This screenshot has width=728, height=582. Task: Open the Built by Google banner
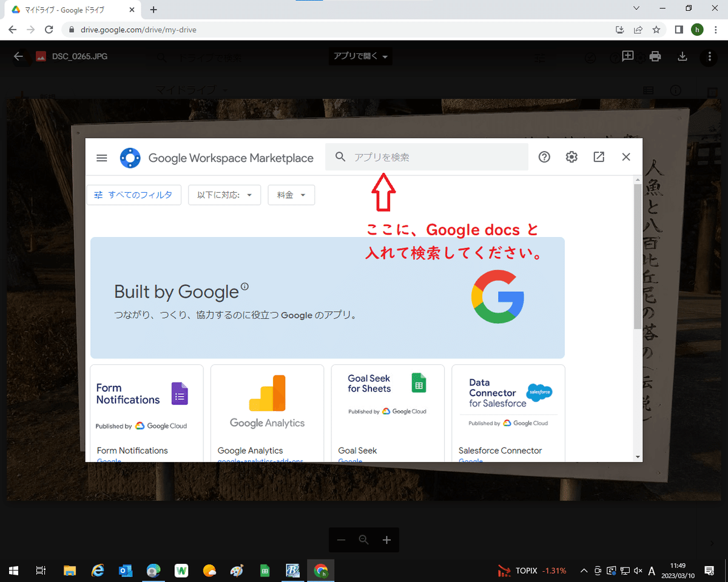click(x=328, y=298)
